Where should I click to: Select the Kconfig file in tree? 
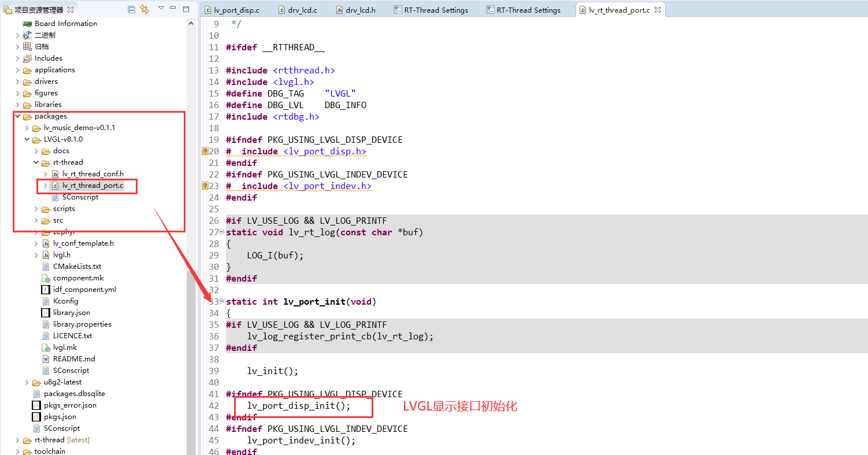coord(65,301)
